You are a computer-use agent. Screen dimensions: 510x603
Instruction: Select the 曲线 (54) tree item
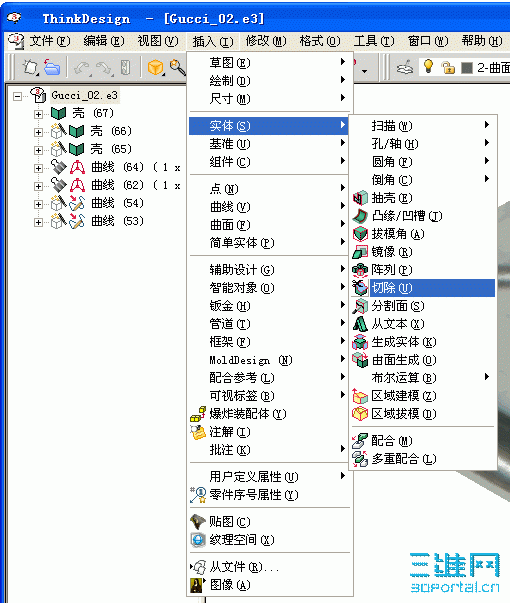117,203
